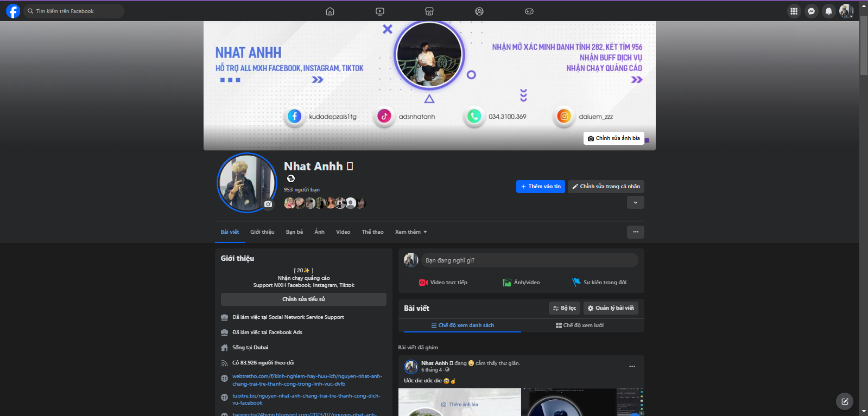Select the Bài viết tab

[230, 232]
